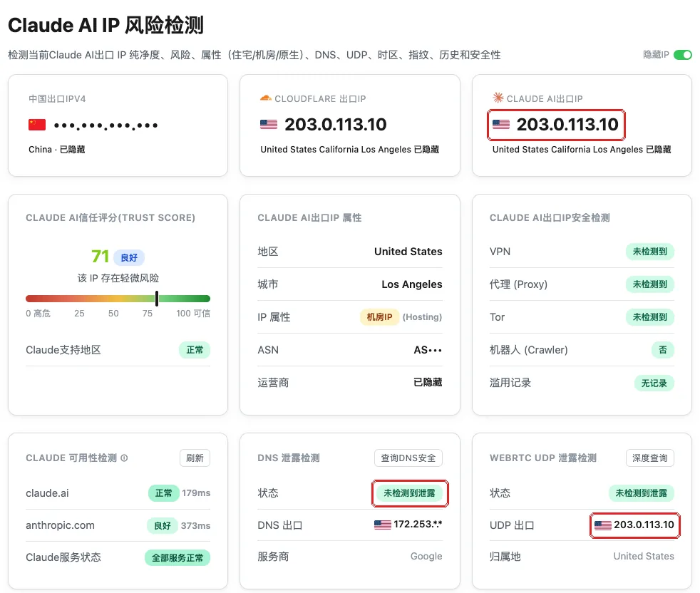This screenshot has width=700, height=593.
Task: Click the Claude AI IP 风险检测 heading
Action: 105,25
